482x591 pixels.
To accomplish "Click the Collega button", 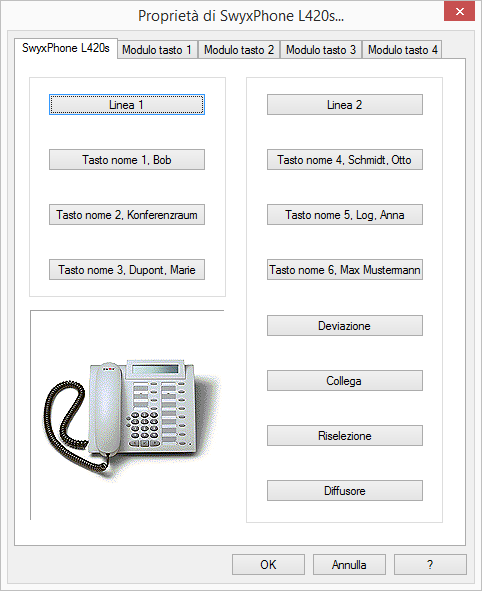I will (x=345, y=380).
